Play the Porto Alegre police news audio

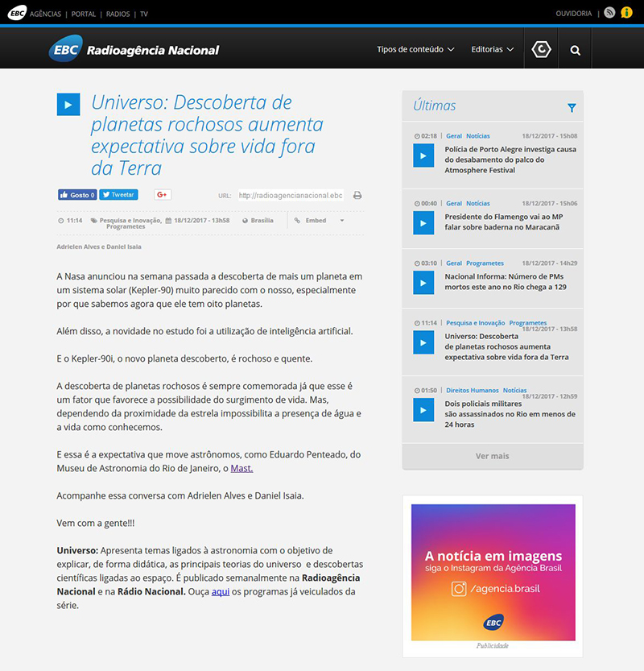423,155
